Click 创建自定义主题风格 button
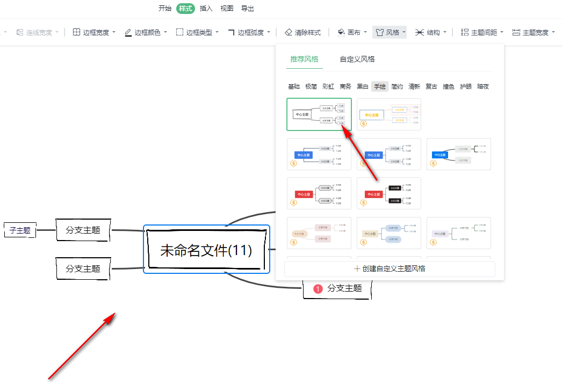 (390, 268)
